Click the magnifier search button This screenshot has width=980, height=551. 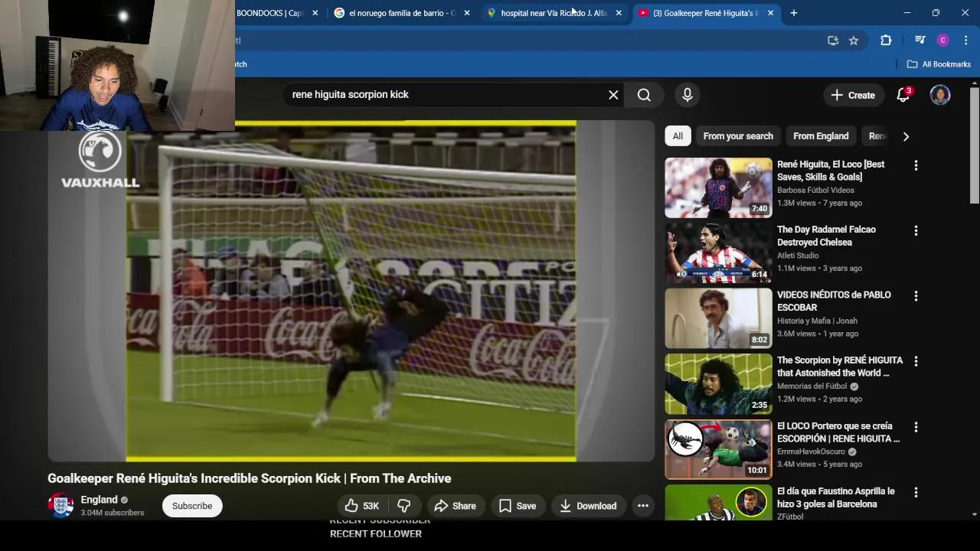644,95
